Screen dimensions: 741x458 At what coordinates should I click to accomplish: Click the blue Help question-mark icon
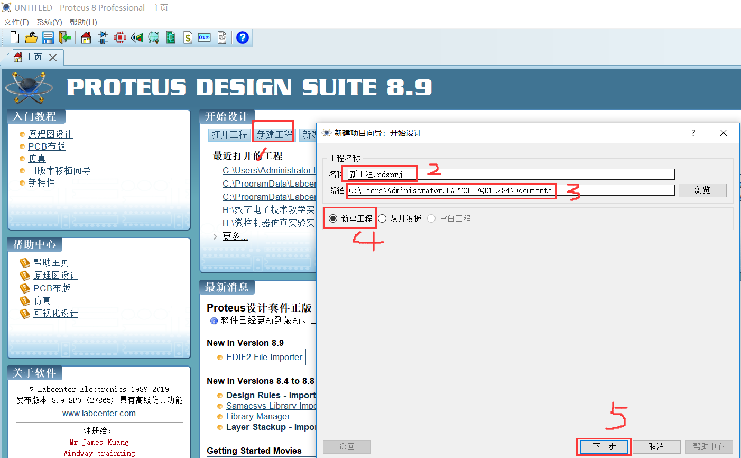[x=242, y=37]
